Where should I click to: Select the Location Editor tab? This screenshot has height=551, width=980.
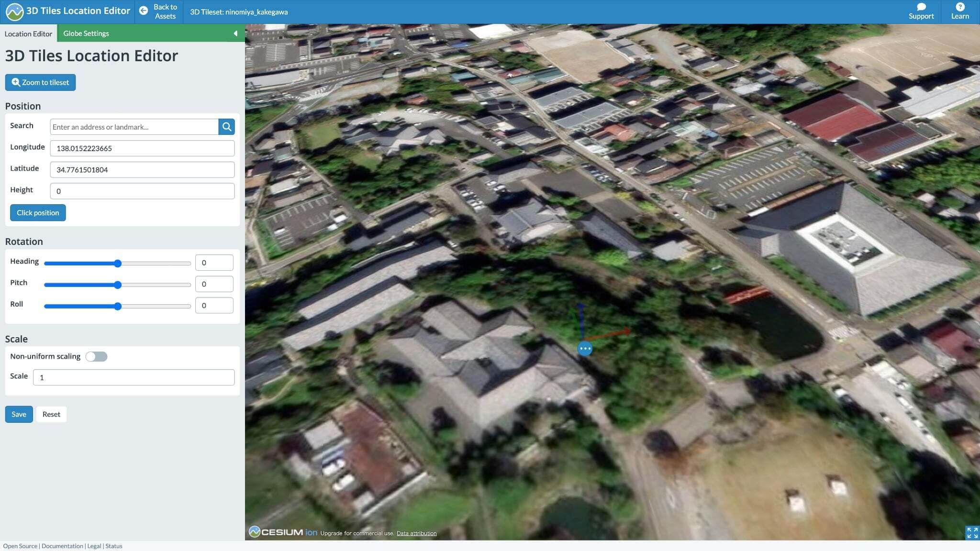coord(28,33)
